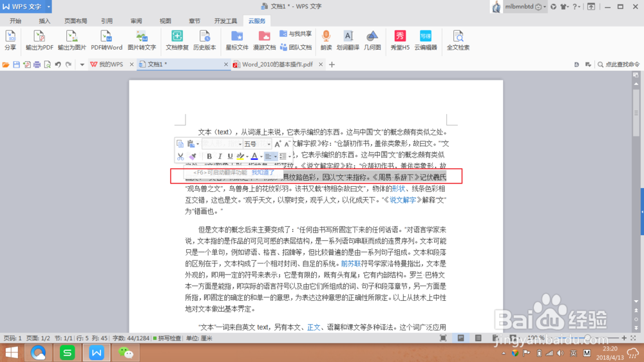Viewport: 644px width, 362px height.
Task: Switch to the 审阅 ribbon tab
Action: pos(136,21)
